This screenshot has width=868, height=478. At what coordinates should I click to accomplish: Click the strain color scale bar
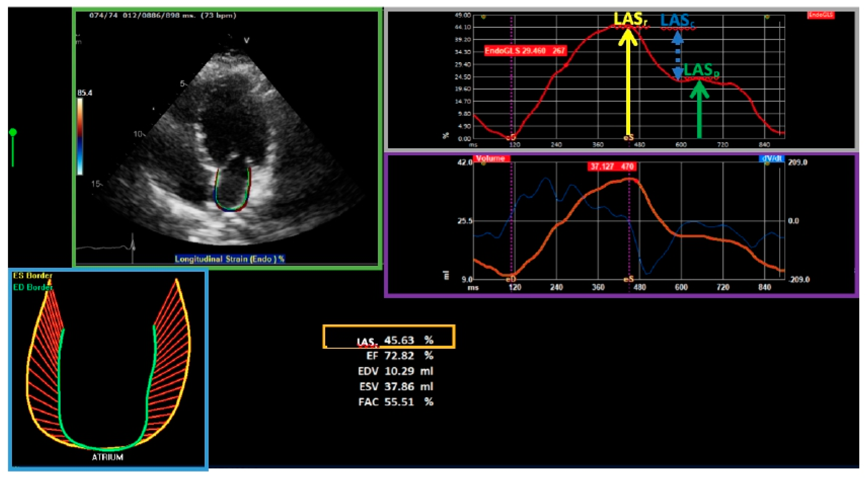pyautogui.click(x=80, y=136)
